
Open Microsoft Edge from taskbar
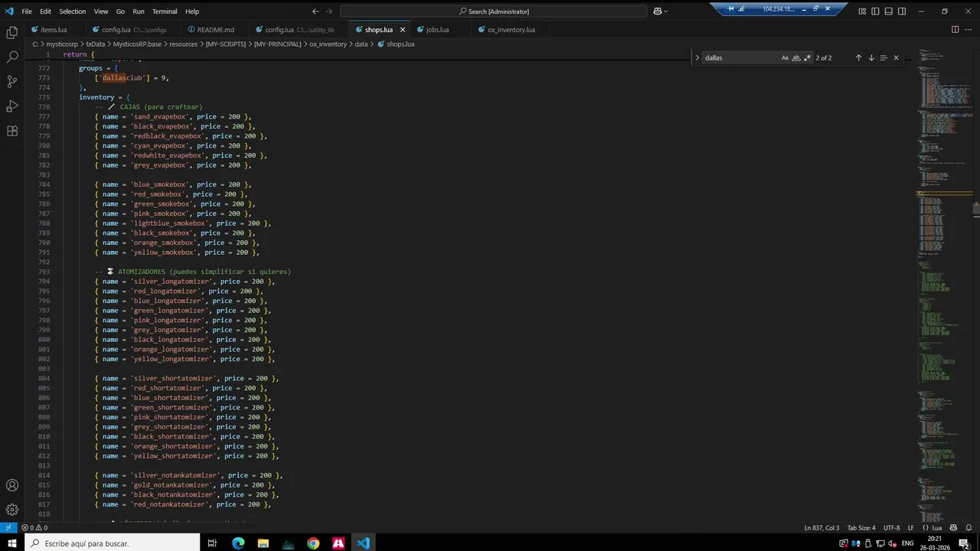[x=238, y=543]
